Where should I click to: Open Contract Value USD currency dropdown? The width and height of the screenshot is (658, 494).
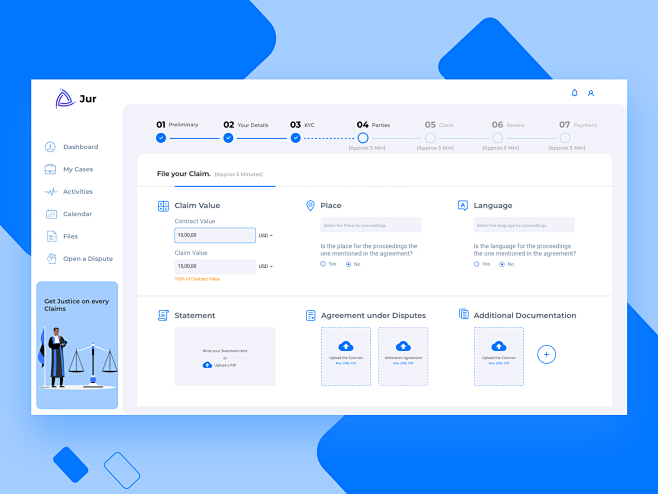tap(266, 235)
